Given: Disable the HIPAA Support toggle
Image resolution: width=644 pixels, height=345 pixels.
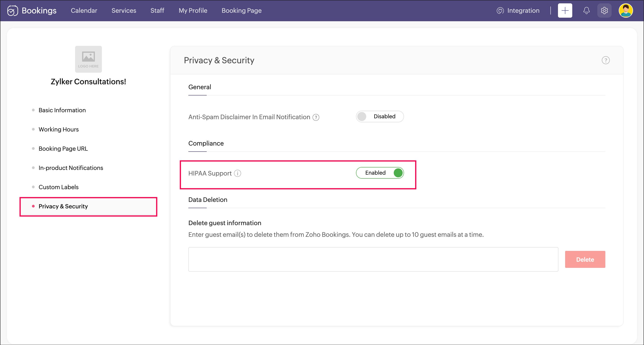Looking at the screenshot, I should pyautogui.click(x=379, y=173).
